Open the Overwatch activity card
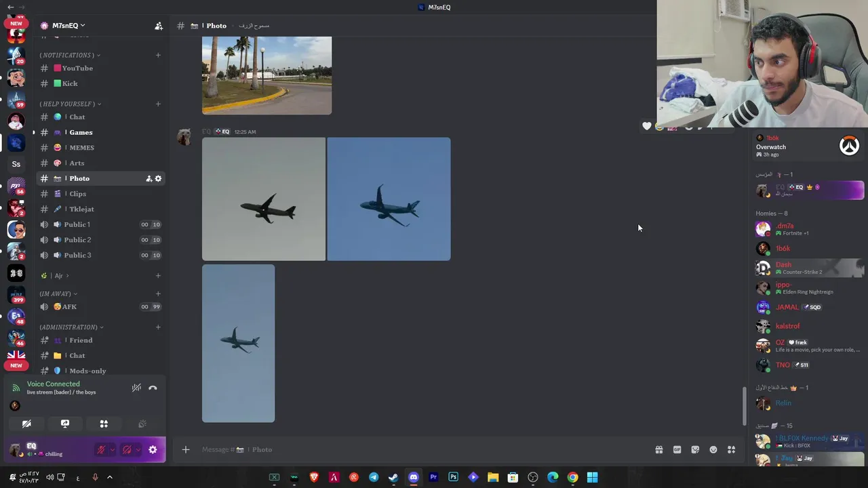 [808, 146]
